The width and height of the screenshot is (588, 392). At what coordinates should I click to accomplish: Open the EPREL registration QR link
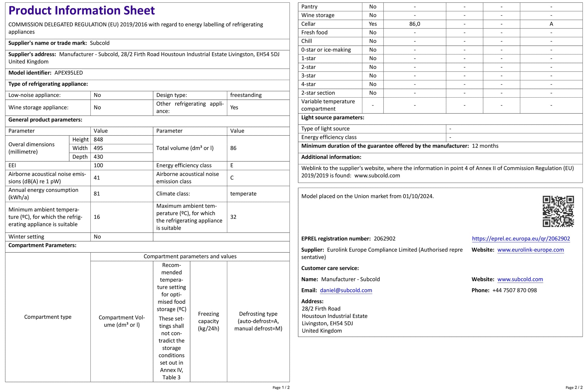[521, 238]
